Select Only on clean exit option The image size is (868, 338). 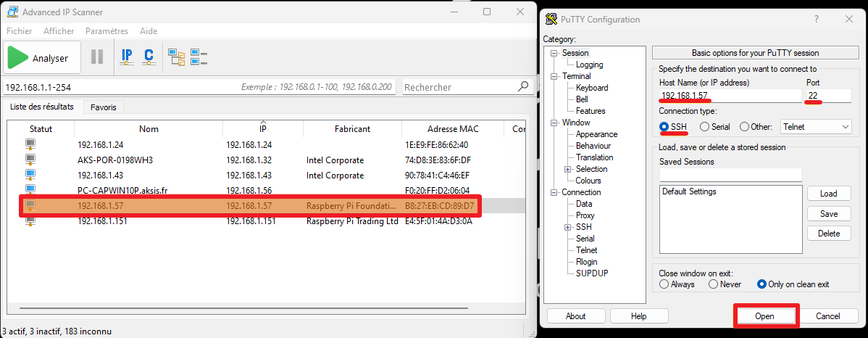pyautogui.click(x=793, y=284)
